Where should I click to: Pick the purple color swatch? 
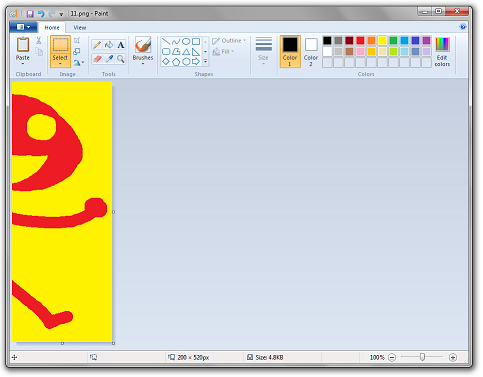[426, 41]
